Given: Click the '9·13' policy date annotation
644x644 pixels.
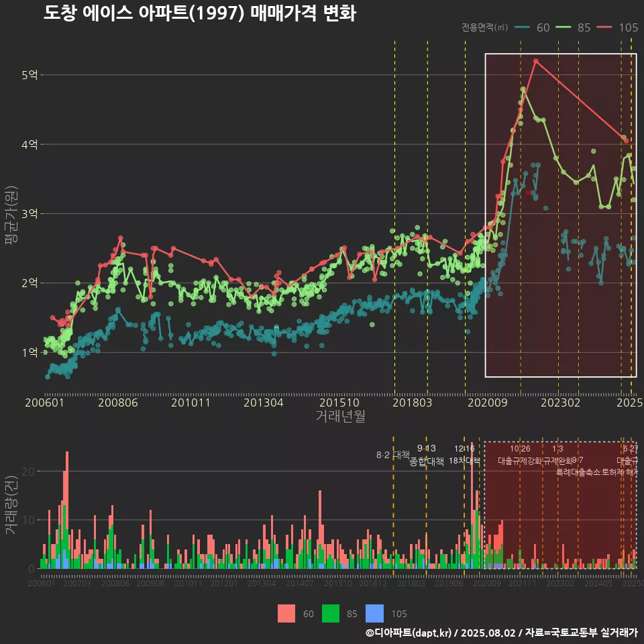Looking at the screenshot, I should (427, 448).
